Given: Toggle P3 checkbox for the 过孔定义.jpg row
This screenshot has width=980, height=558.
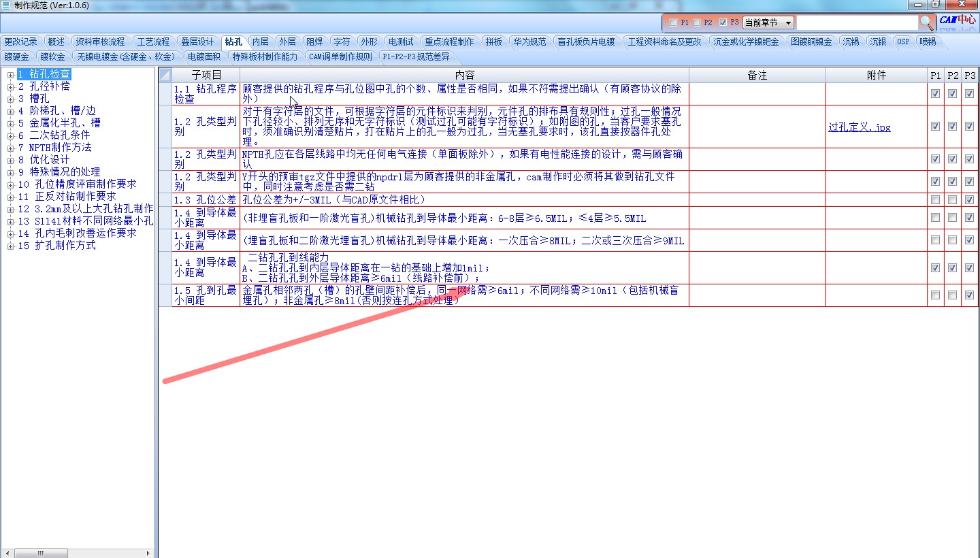Looking at the screenshot, I should (969, 127).
